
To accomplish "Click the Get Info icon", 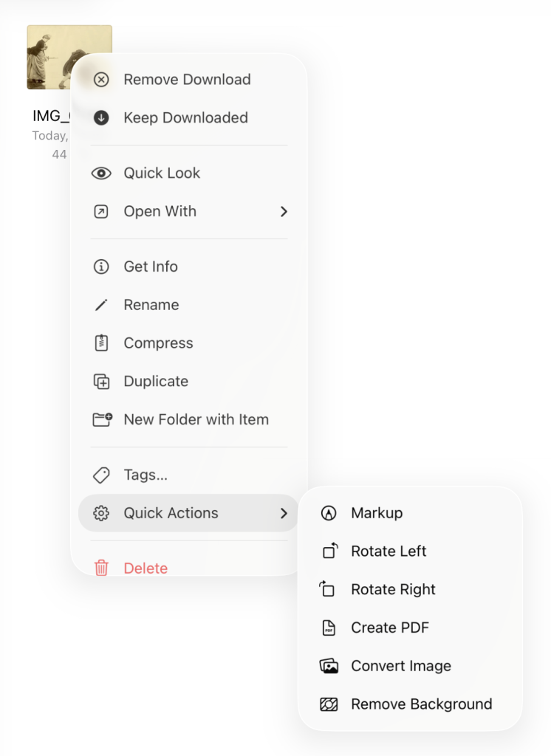I will pos(101,267).
